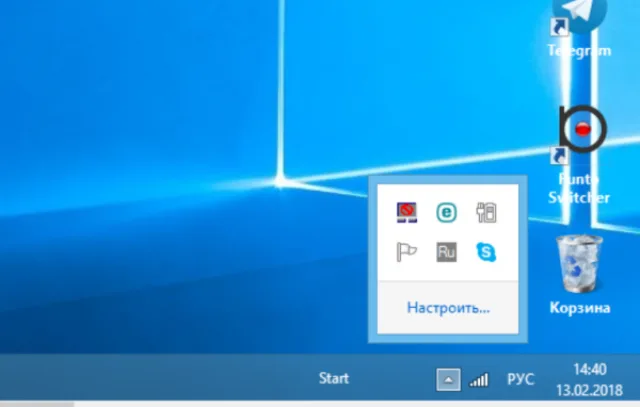
Task: Click the network signal bars icon
Action: pyautogui.click(x=479, y=380)
